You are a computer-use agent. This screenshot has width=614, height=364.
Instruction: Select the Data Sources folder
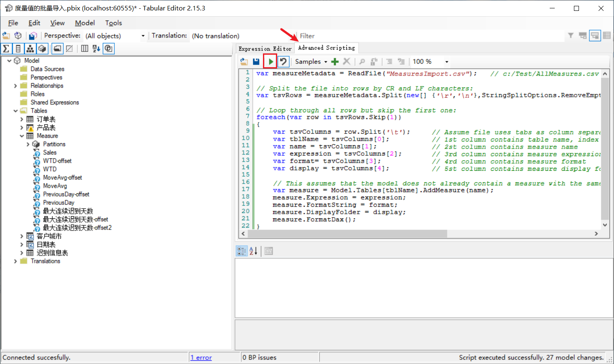point(48,69)
